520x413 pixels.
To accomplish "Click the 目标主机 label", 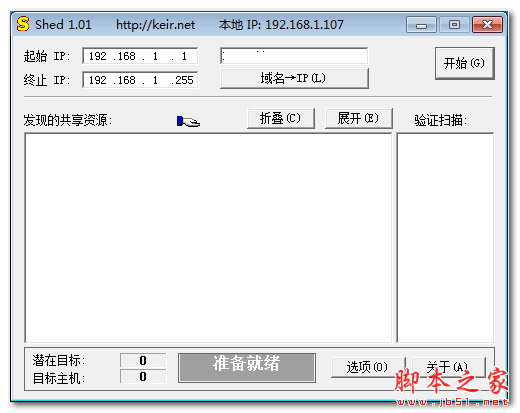I will pos(59,378).
